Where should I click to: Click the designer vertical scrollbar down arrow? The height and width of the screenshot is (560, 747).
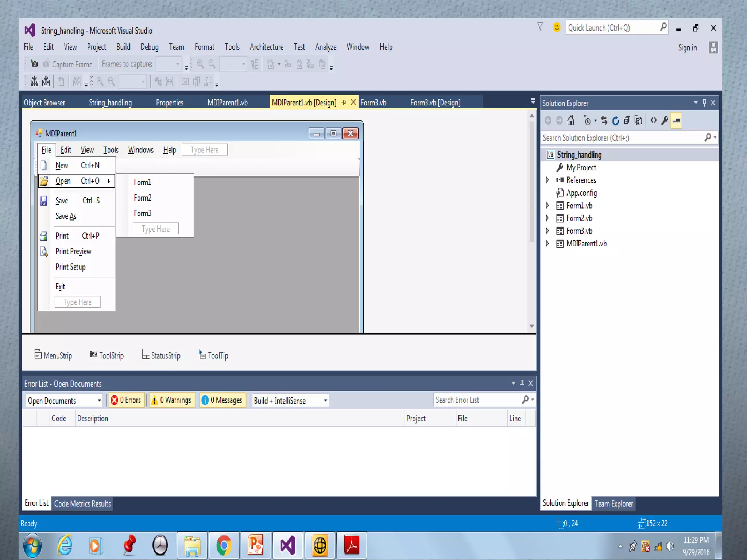(x=532, y=326)
